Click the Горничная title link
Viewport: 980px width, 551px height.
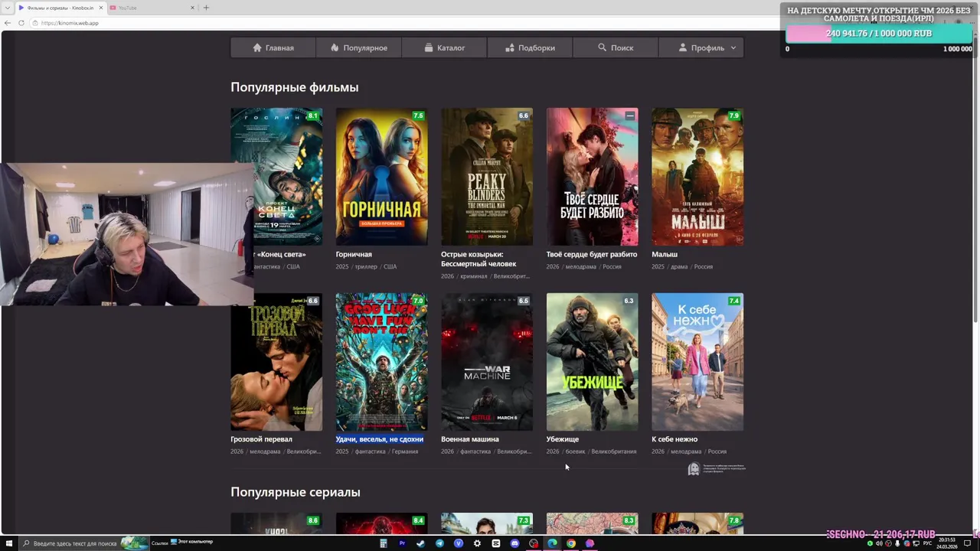point(354,254)
